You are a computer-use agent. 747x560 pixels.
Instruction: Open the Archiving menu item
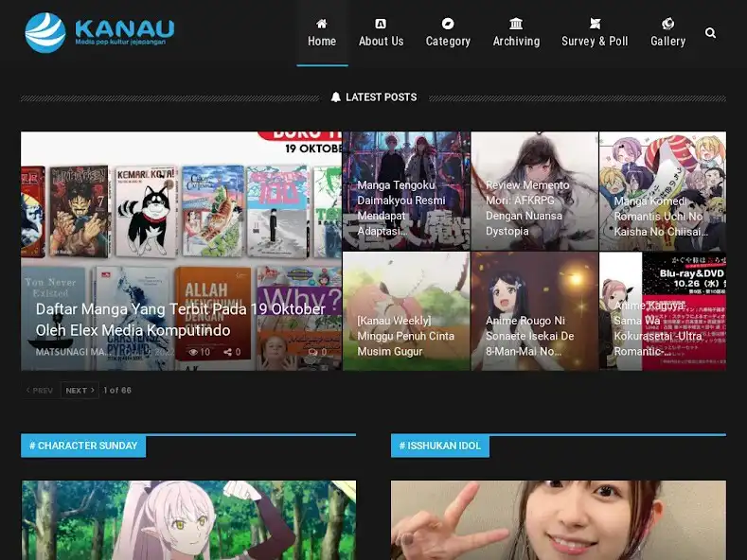[516, 33]
